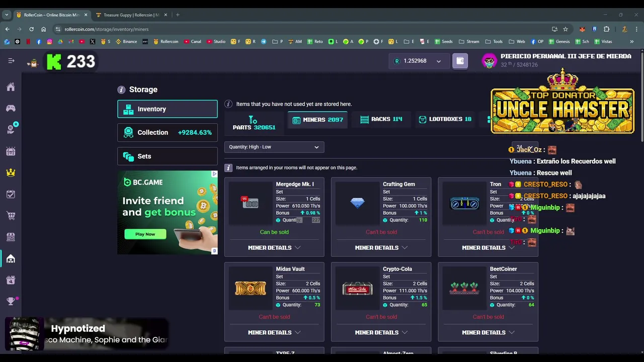Screen dimensions: 644x362
Task: Open the Rollercoin bookmark
Action: pos(166,42)
